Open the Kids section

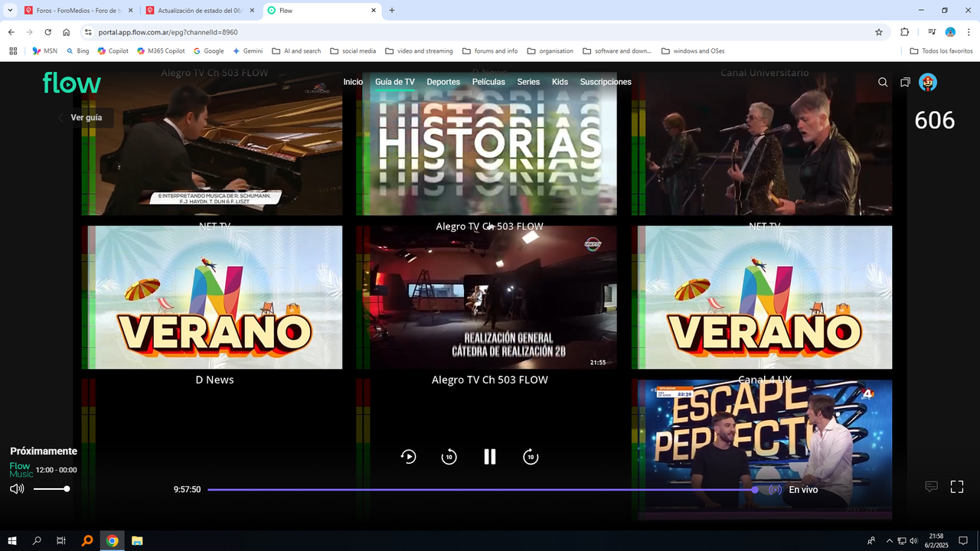click(560, 82)
